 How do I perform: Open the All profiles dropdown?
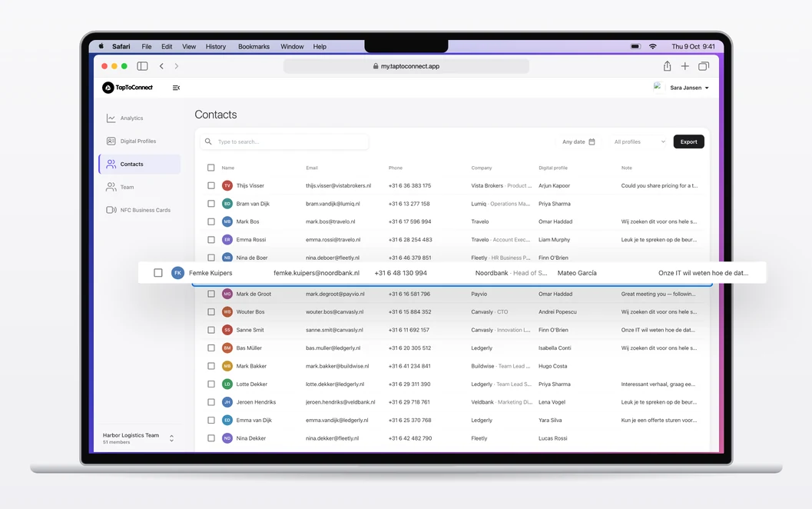[639, 141]
